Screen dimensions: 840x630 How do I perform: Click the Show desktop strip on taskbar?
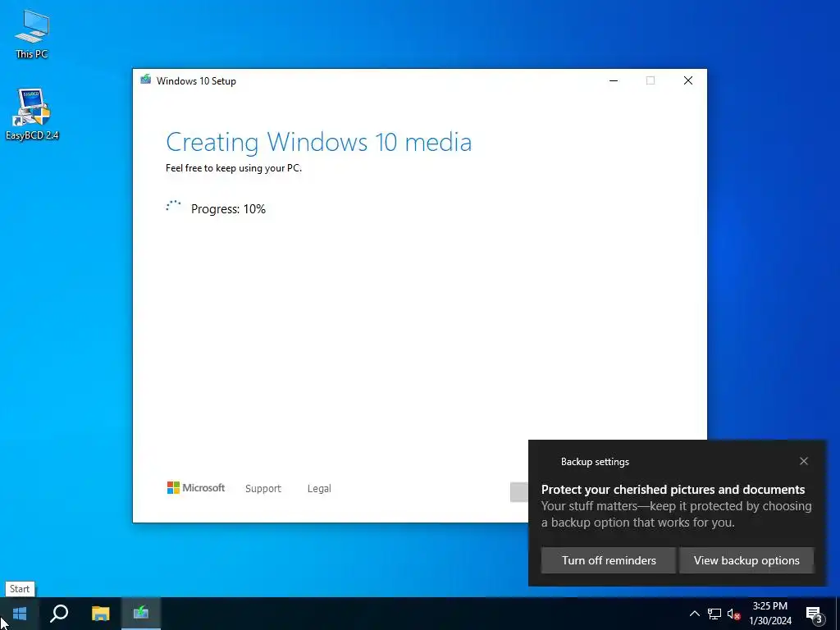pyautogui.click(x=838, y=614)
